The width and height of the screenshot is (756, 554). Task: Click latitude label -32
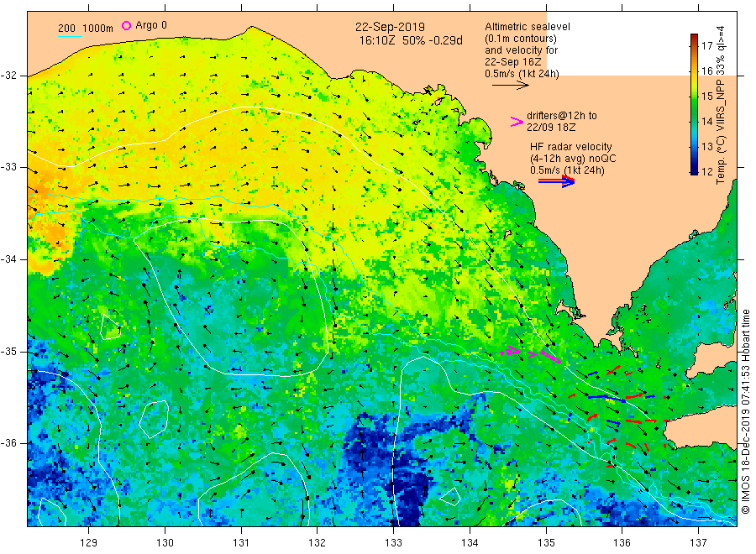tap(8, 76)
